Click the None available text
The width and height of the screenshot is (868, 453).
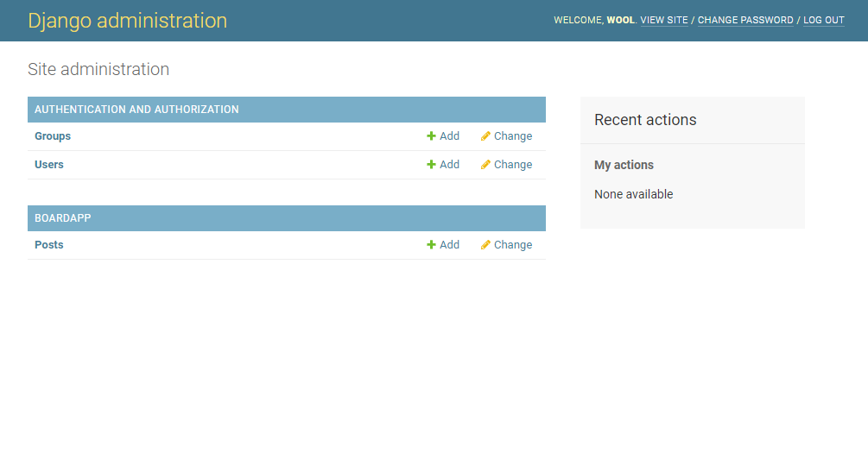(x=633, y=194)
